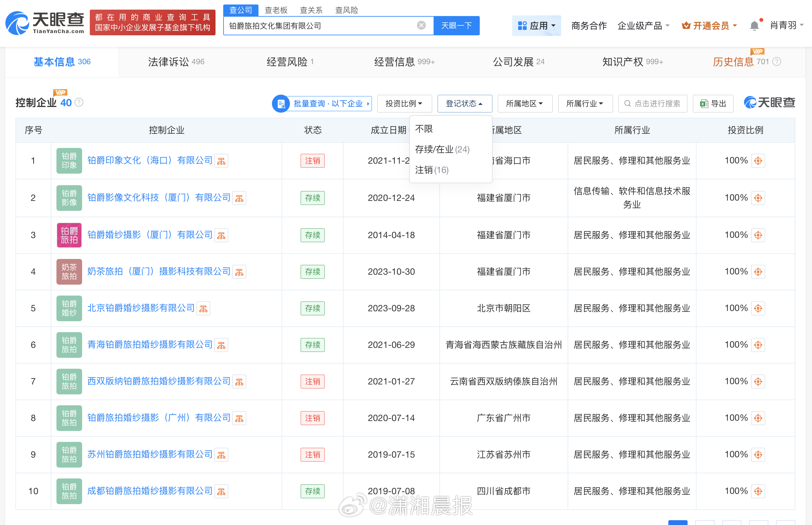
Task: Click the TianYanCha logo
Action: (x=45, y=23)
